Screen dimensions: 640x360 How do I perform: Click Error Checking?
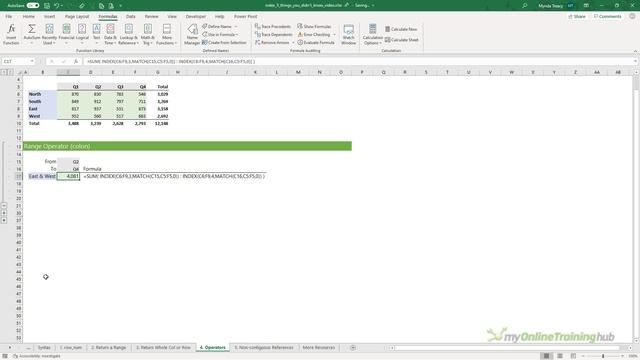click(314, 34)
